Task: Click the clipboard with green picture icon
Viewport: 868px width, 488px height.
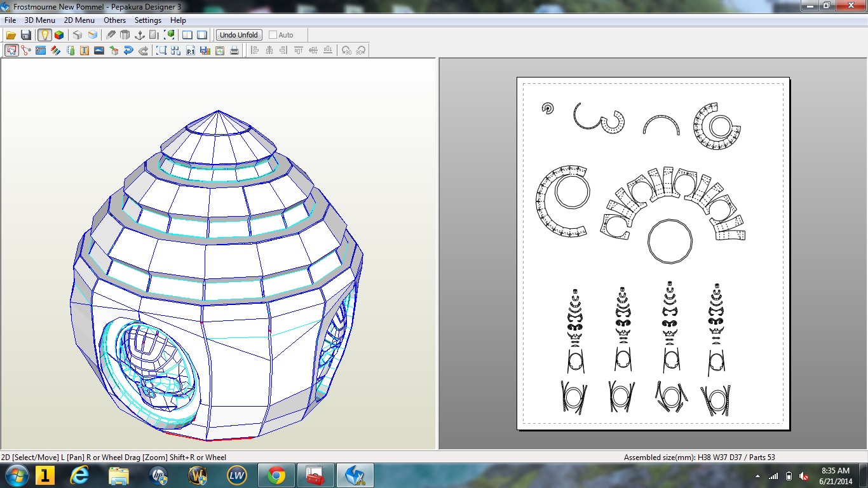Action: click(x=220, y=50)
